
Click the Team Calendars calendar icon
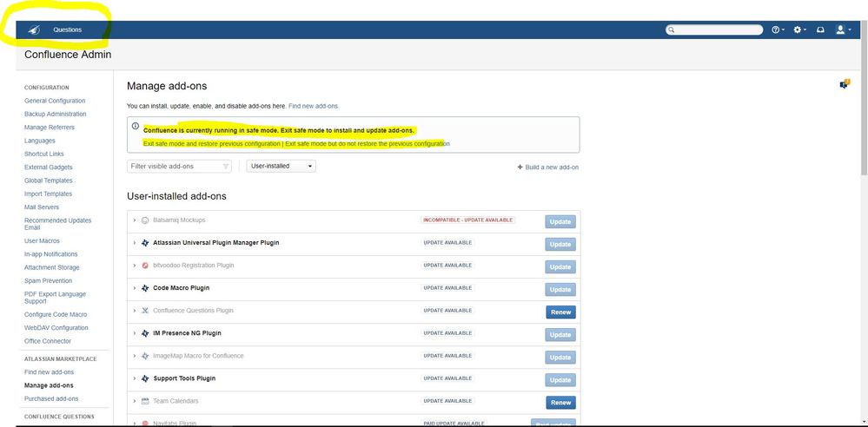pos(145,401)
